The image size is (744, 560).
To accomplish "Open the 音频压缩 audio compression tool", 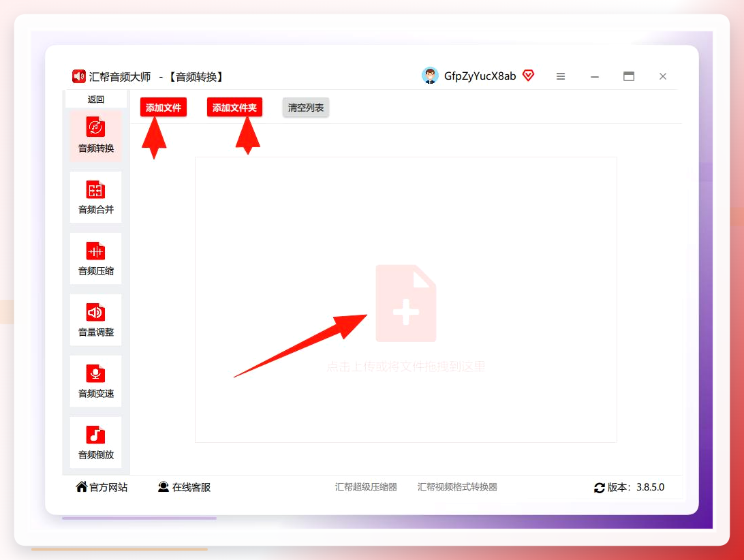I will click(96, 259).
